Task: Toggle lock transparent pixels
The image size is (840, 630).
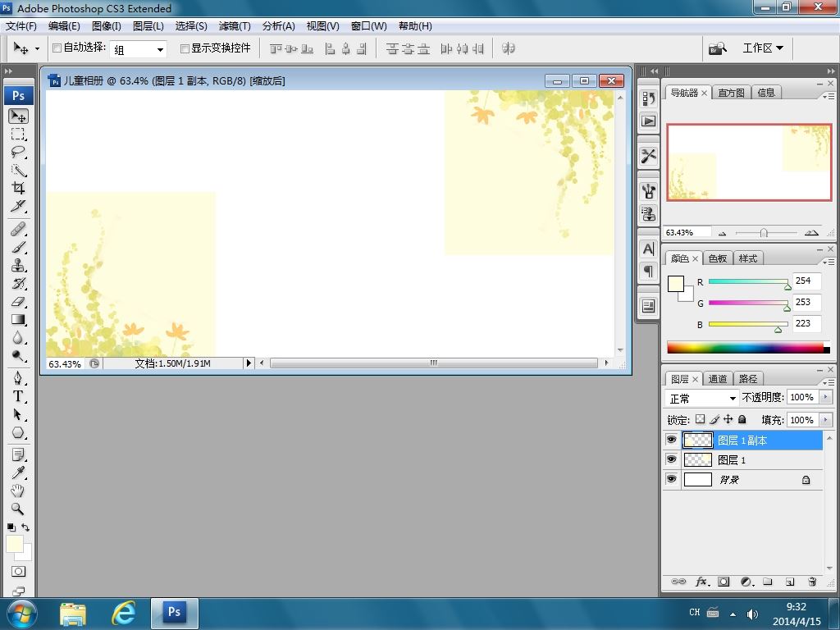Action: (x=701, y=419)
